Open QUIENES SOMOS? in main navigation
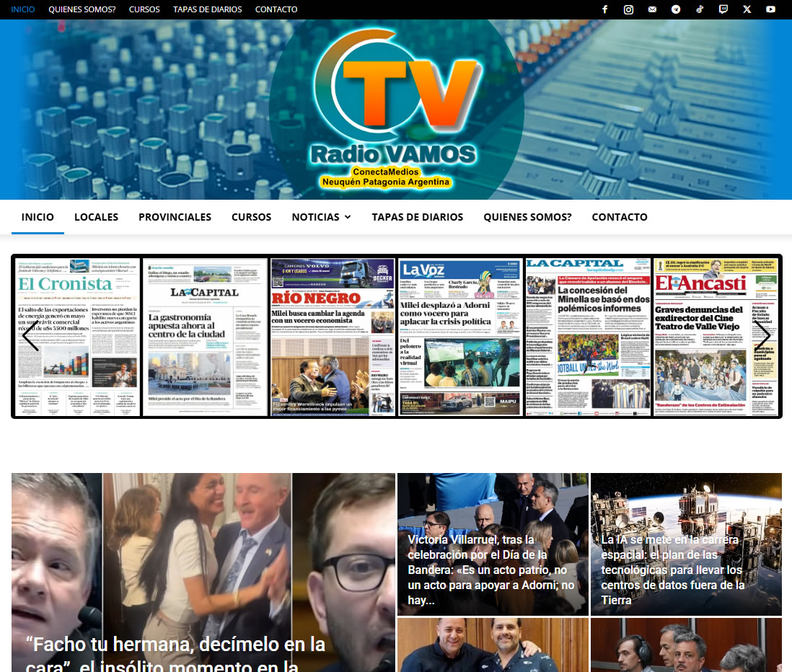This screenshot has width=792, height=672. tap(527, 217)
